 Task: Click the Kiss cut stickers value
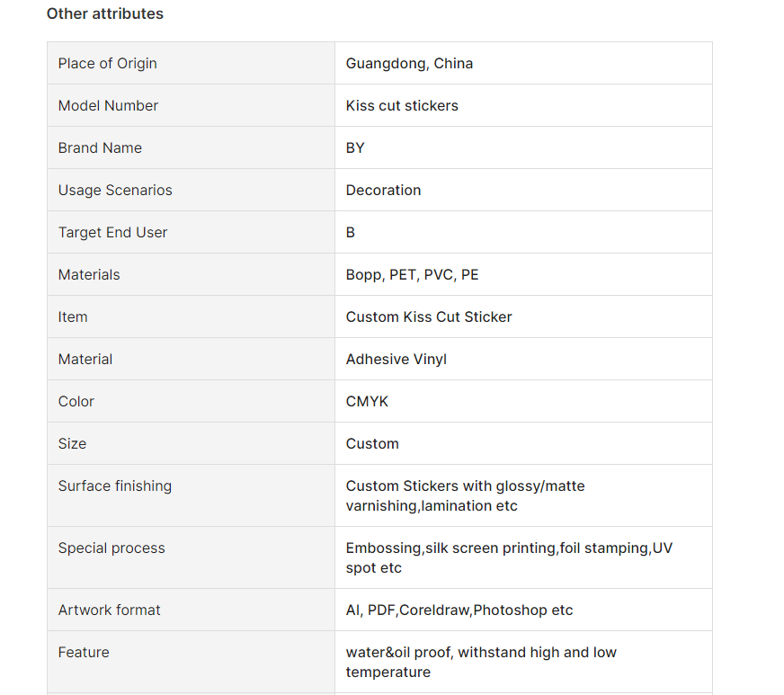[402, 105]
